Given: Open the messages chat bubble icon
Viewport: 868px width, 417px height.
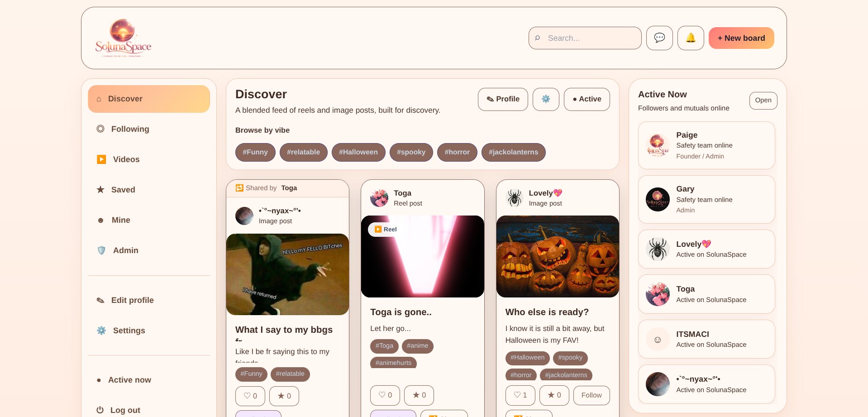Looking at the screenshot, I should (x=659, y=38).
